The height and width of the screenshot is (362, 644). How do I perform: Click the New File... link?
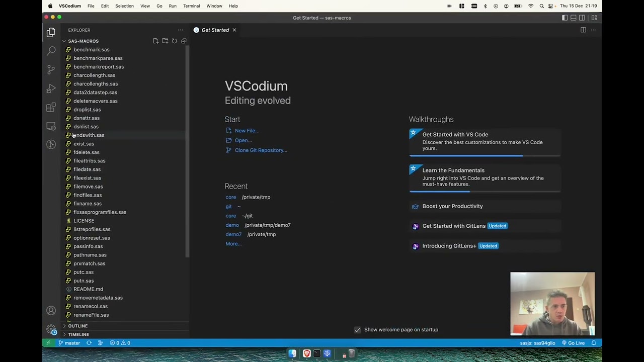click(247, 131)
